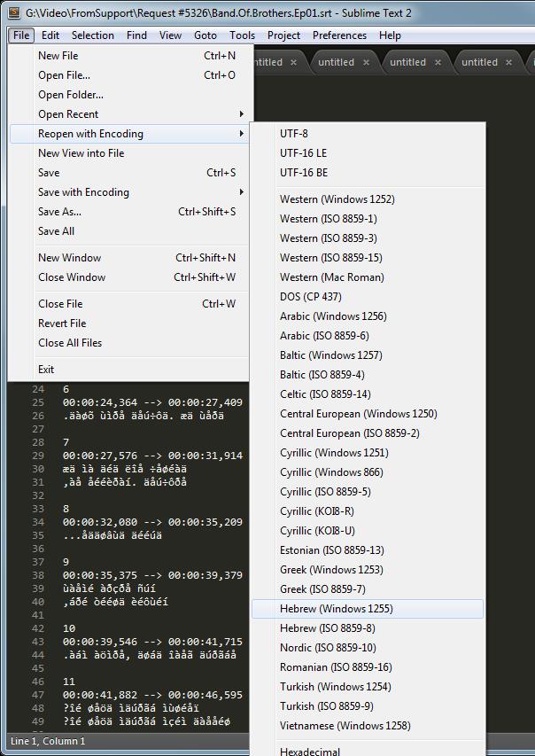Choose Open Folder... from the File menu
This screenshot has width=535, height=756.
(x=71, y=95)
